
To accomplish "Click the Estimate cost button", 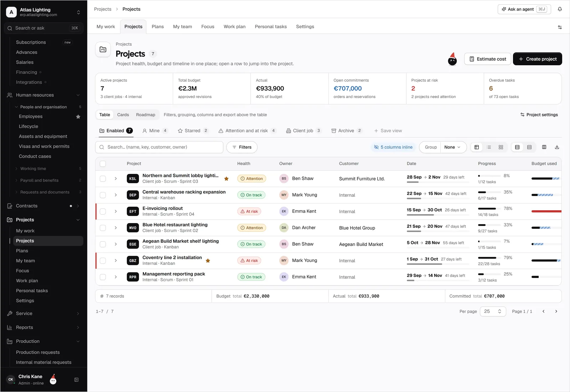I will [x=488, y=59].
